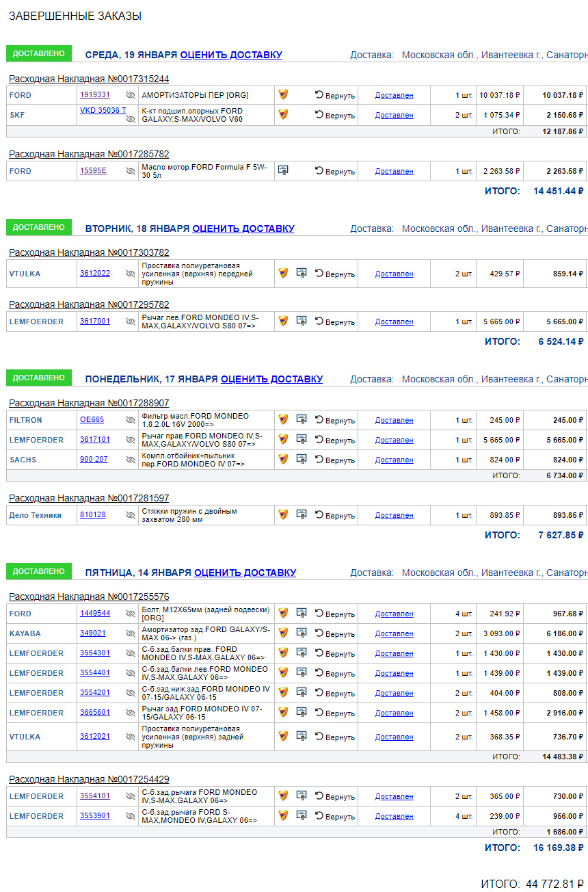Toggle the crossed-eye icon next to 3665601
Image resolution: width=588 pixels, height=892 pixels.
tap(131, 713)
